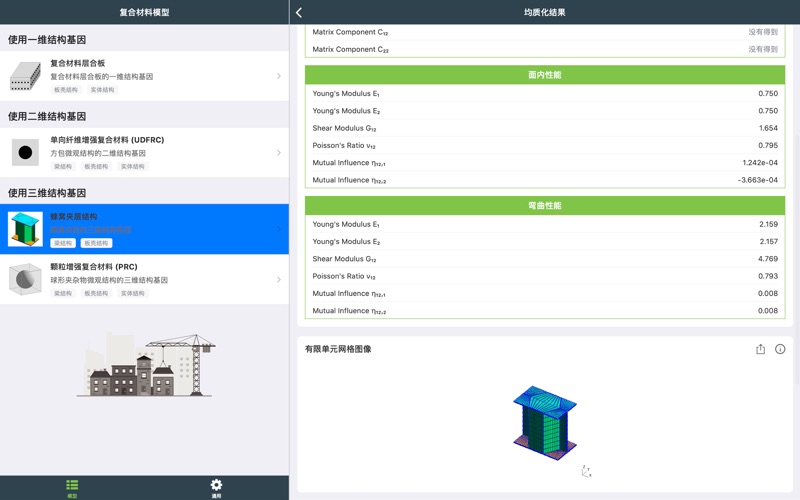Screen dimensions: 800x500
Task: Click the coordinate axes icon below the mesh
Action: (586, 472)
